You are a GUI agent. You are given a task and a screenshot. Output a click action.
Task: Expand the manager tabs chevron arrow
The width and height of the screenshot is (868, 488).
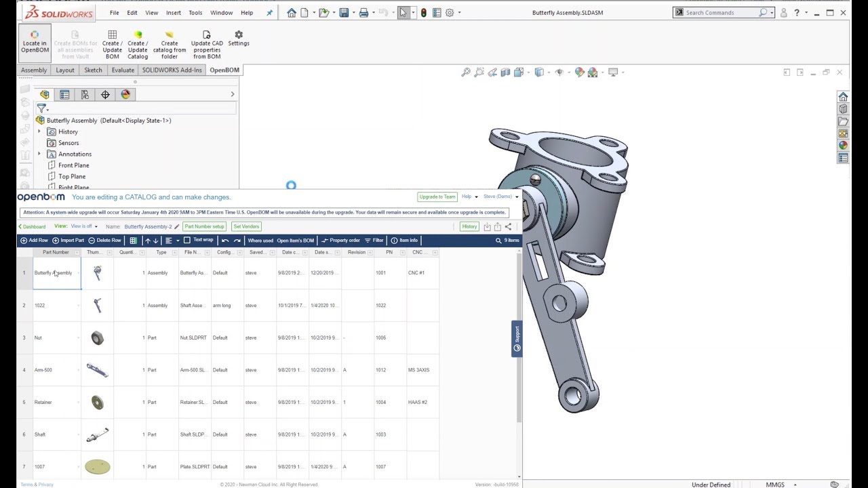point(232,95)
